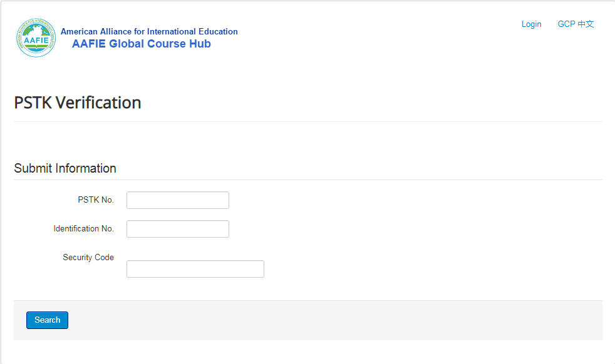Click the open book emblem at the logo's bottom
Image resolution: width=615 pixels, height=364 pixels.
pyautogui.click(x=36, y=47)
